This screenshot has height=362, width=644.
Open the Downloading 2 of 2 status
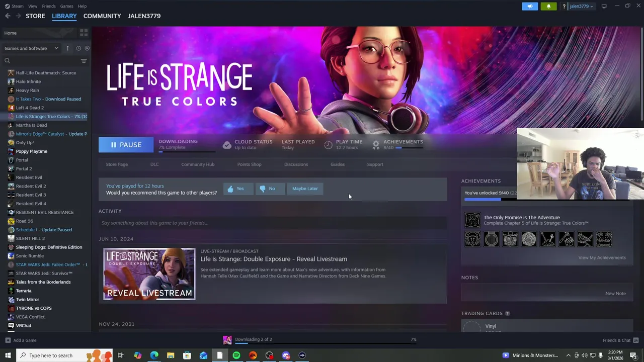253,339
